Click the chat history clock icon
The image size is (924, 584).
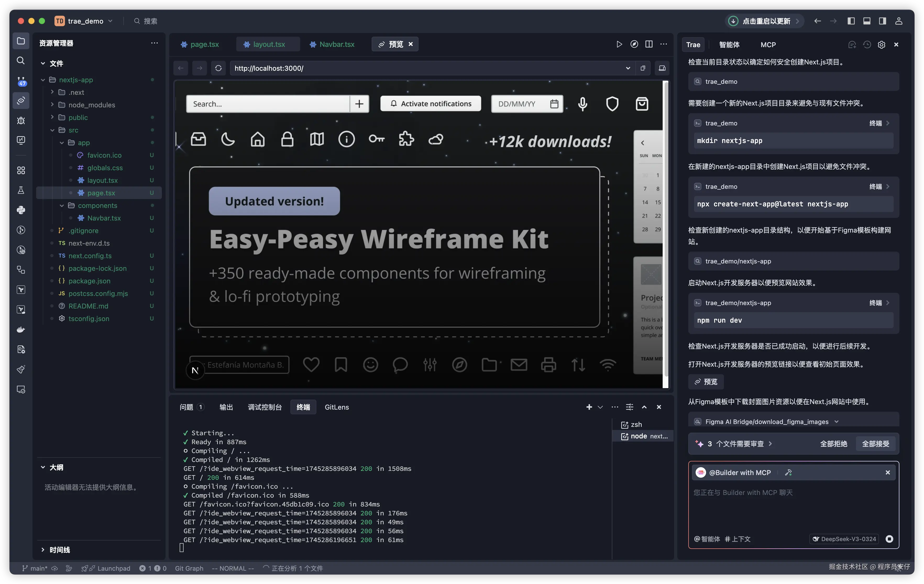pos(867,45)
